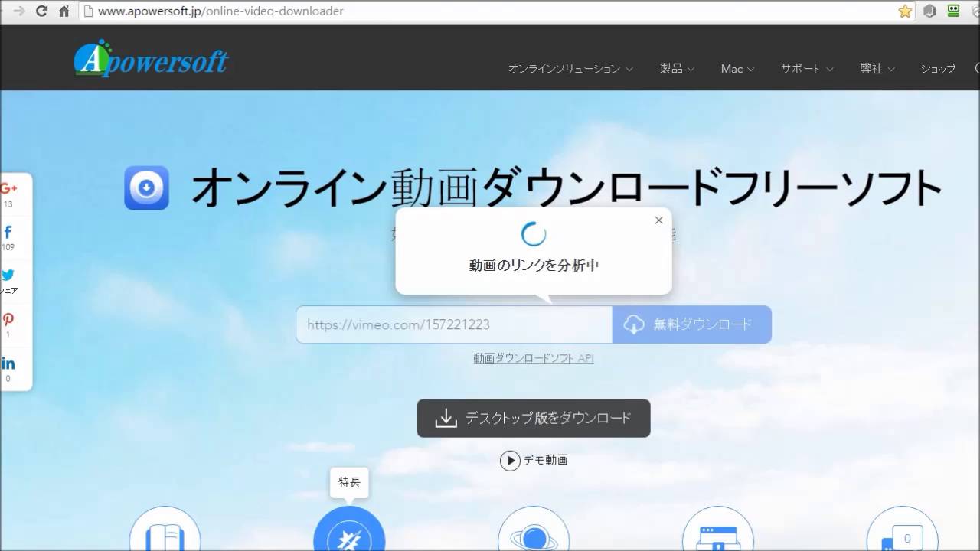Click the 動画のリンクを分析中 status text
This screenshot has width=980, height=551.
coord(534,266)
